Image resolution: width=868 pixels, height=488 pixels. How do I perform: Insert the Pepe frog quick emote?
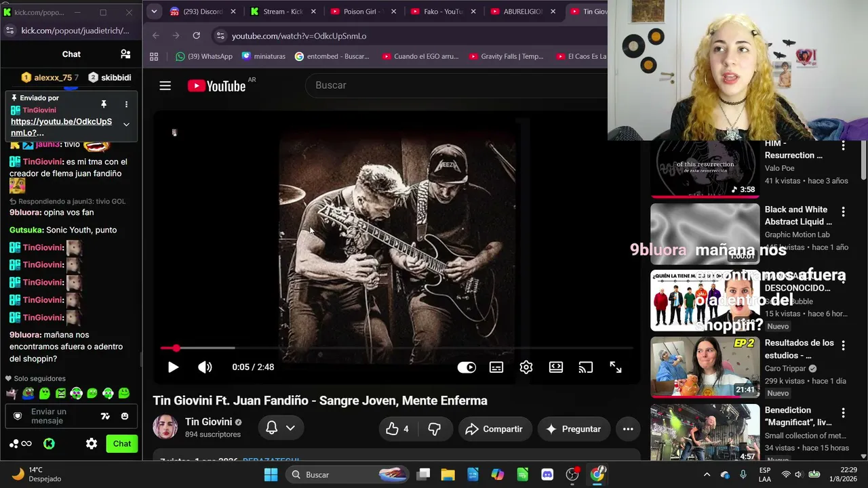[28, 393]
